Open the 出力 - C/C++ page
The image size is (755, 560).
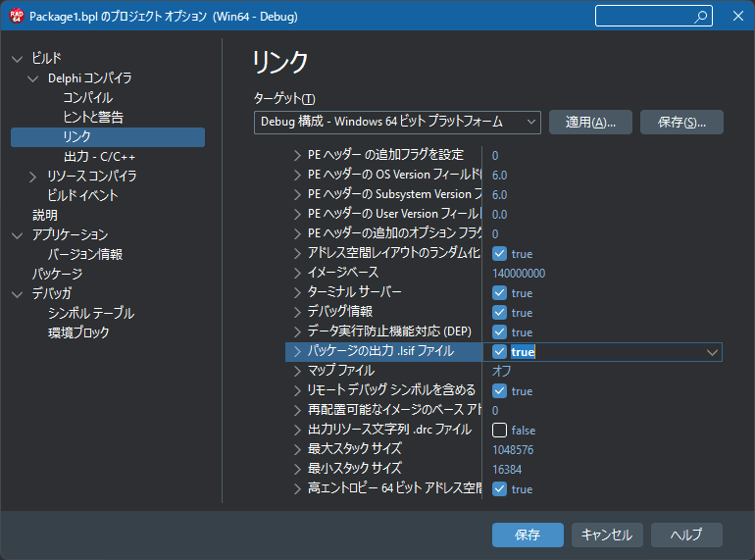pos(100,157)
